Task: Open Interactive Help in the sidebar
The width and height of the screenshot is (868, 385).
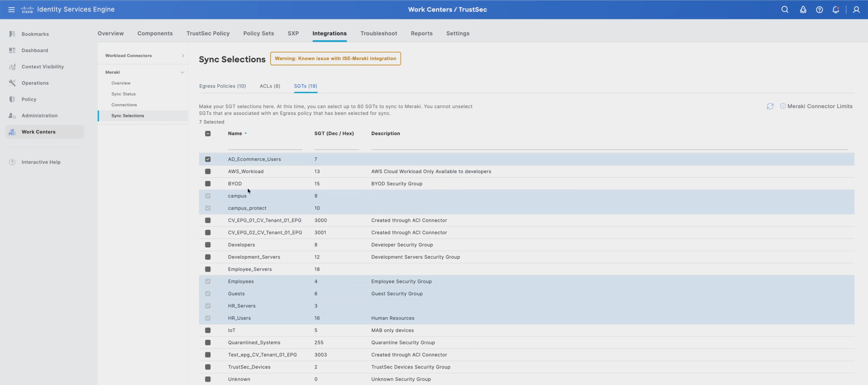Action: pyautogui.click(x=41, y=162)
